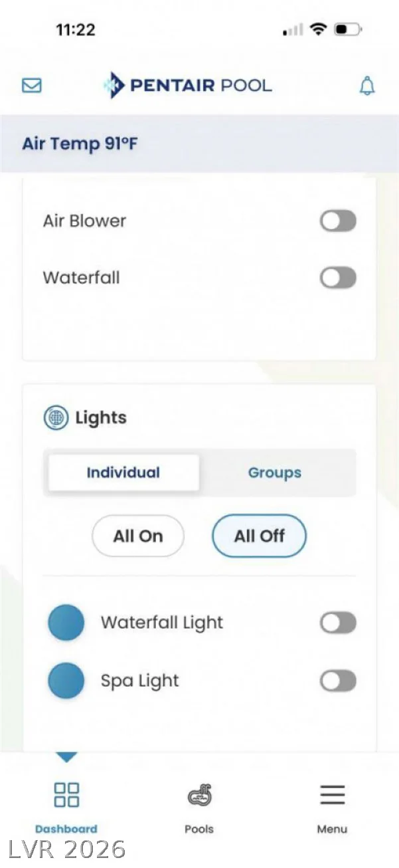Image resolution: width=399 pixels, height=868 pixels.
Task: Enable the Waterfall switch
Action: click(x=338, y=278)
